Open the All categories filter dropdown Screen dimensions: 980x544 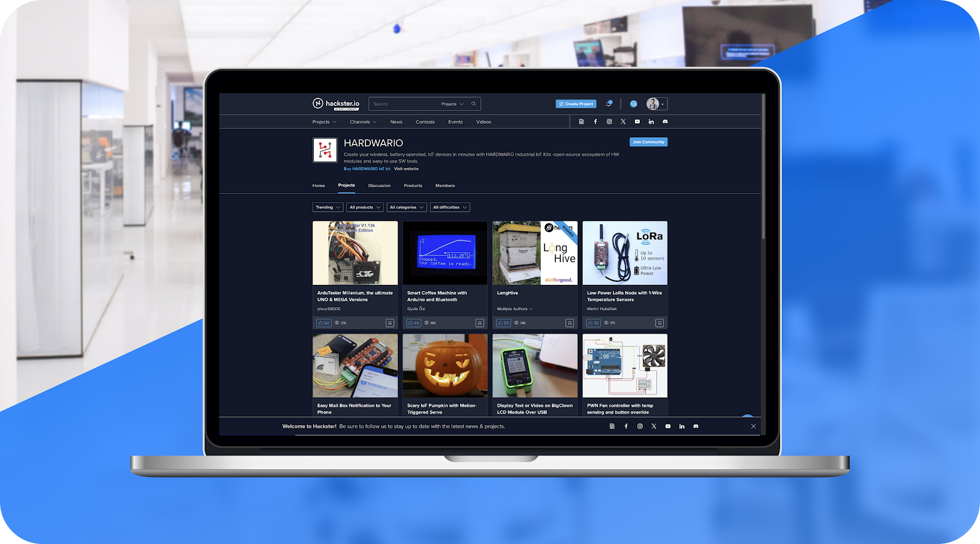407,207
